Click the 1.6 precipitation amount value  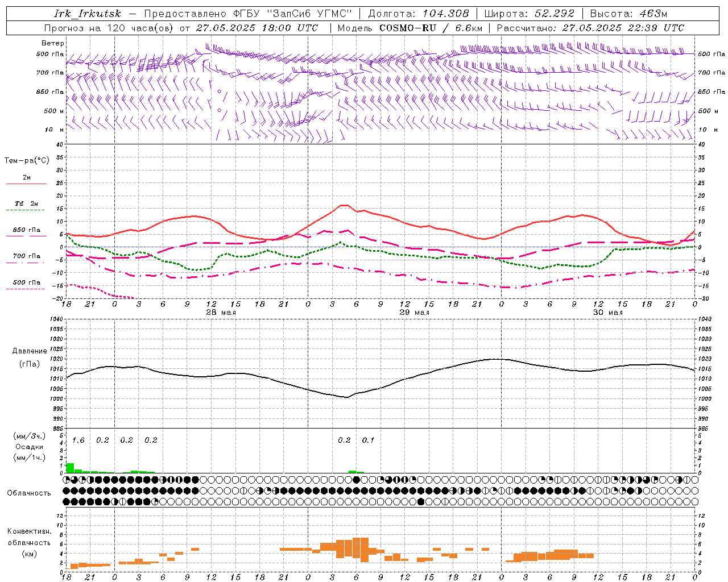click(78, 440)
